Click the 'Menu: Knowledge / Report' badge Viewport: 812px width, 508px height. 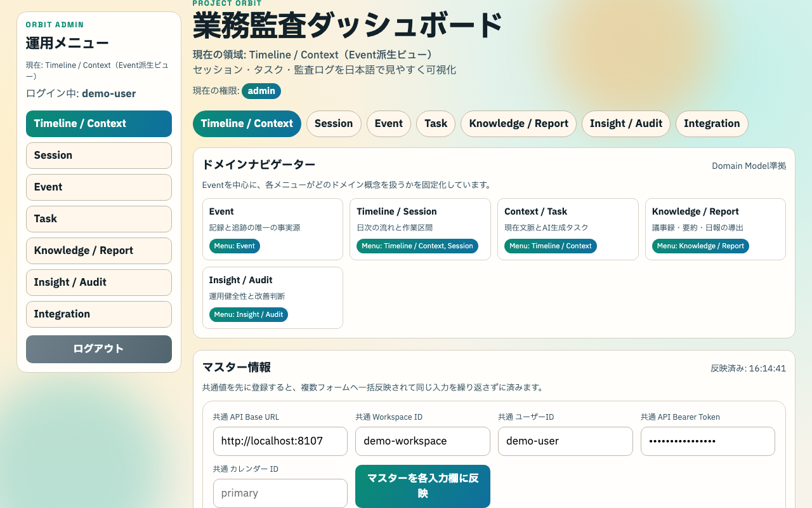700,246
